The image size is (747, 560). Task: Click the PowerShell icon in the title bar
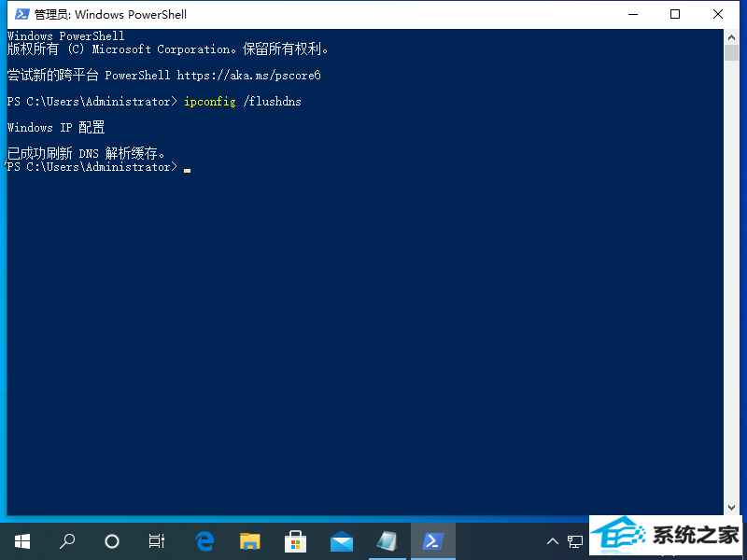tap(21, 14)
